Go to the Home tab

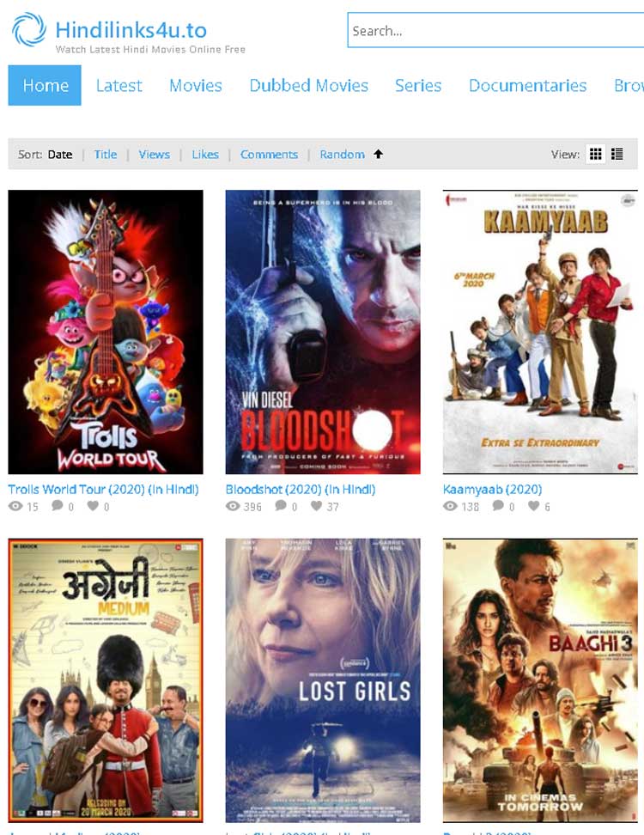point(45,85)
